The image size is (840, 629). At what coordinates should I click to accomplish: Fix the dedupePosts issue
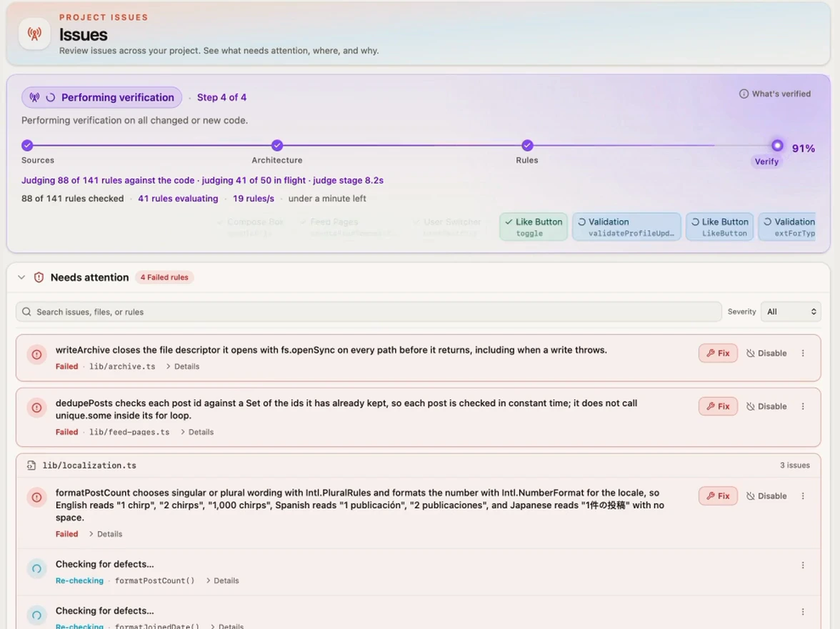[718, 407]
